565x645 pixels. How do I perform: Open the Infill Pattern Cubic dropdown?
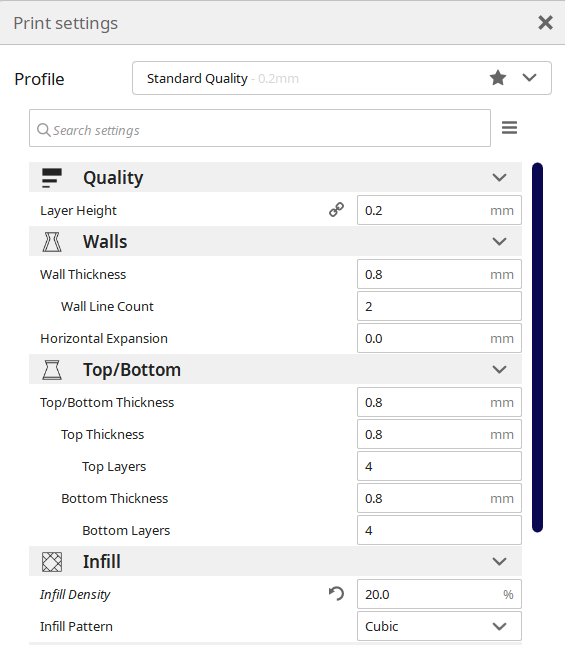click(439, 626)
